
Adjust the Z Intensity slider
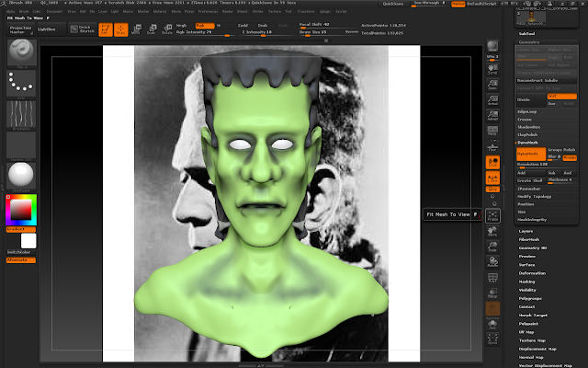267,32
